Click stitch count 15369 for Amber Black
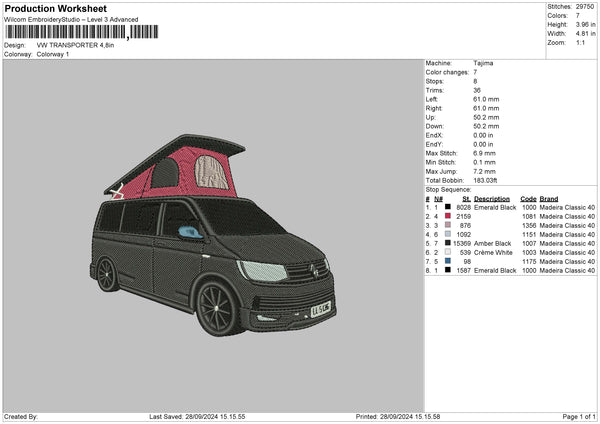 coord(462,243)
